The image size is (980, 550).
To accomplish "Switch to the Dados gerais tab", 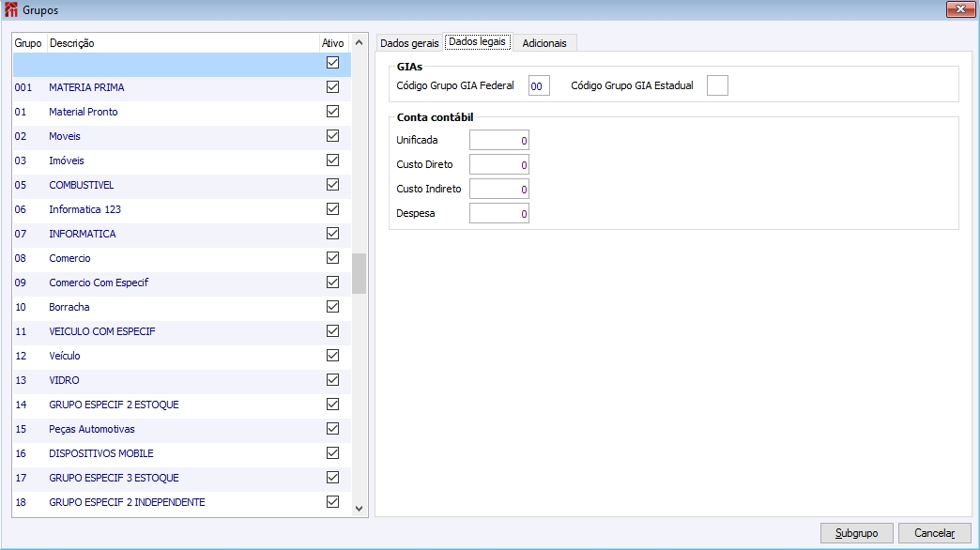I will [x=409, y=43].
